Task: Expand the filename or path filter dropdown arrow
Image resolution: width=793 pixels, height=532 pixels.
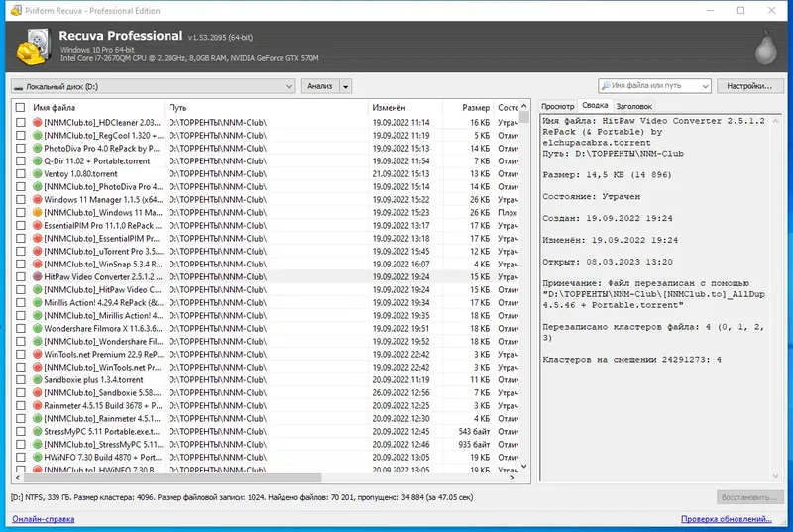Action: [705, 86]
